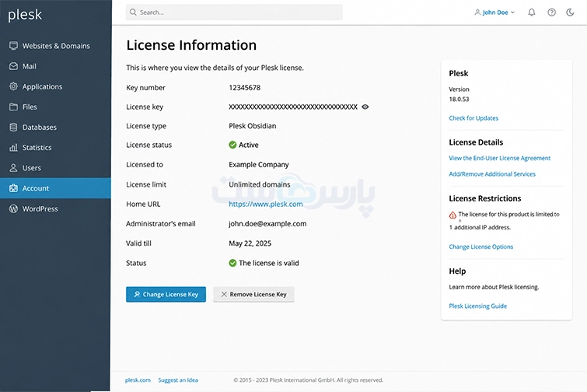Navigate to Files
The image size is (587, 392).
pos(55,107)
